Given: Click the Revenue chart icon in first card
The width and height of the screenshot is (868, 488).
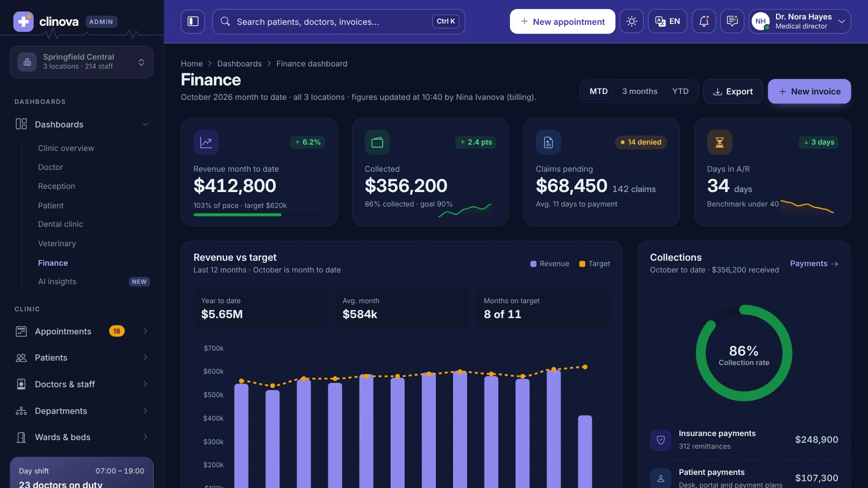Looking at the screenshot, I should [206, 142].
